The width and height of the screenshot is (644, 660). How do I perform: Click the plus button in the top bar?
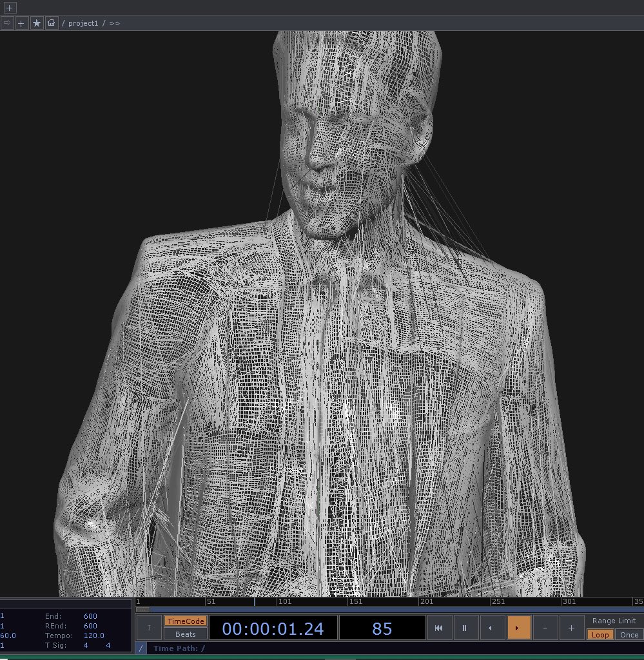click(x=9, y=8)
